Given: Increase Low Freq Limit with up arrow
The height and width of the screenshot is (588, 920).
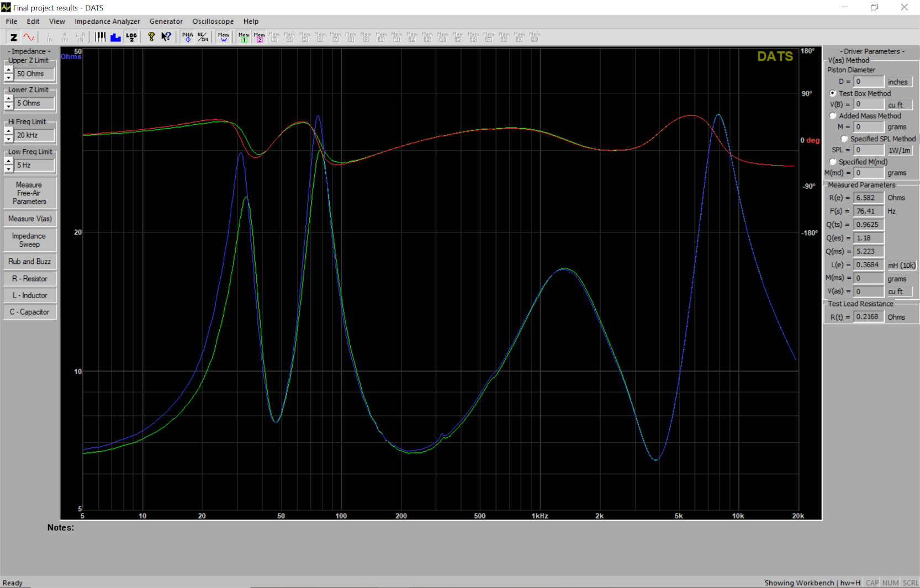Looking at the screenshot, I should pyautogui.click(x=9, y=161).
